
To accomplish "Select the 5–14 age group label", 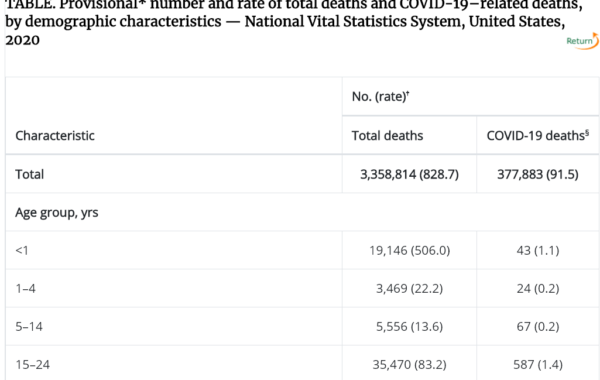I will pos(29,326).
